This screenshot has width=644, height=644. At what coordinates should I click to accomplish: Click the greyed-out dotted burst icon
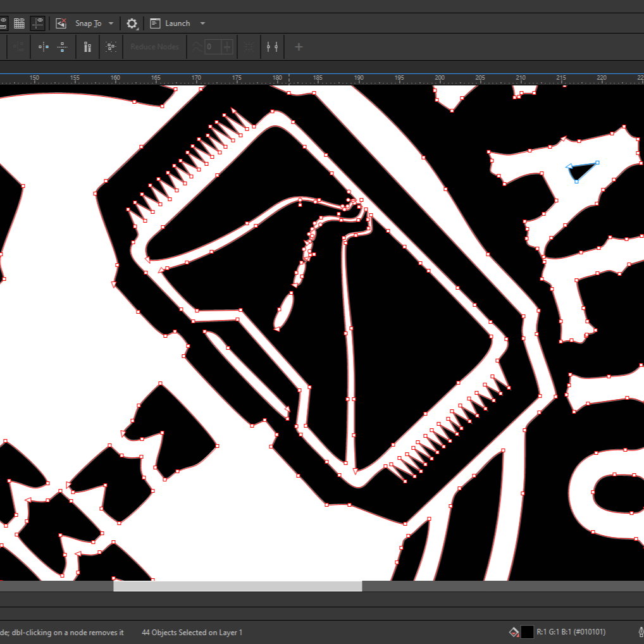(249, 47)
